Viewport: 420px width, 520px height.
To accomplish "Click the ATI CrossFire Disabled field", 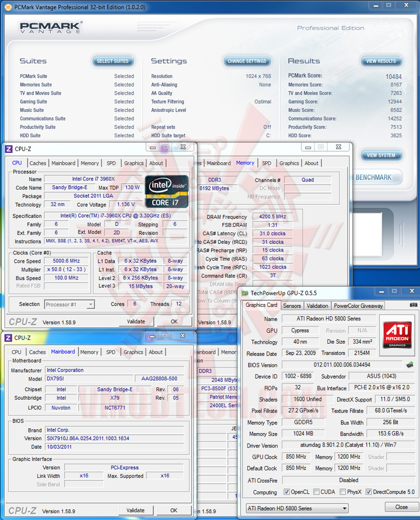I will 348,480.
